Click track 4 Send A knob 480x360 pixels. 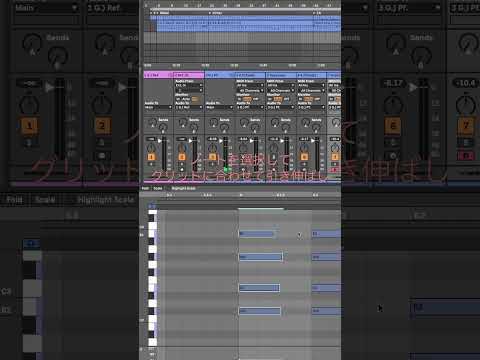pyautogui.click(x=244, y=123)
